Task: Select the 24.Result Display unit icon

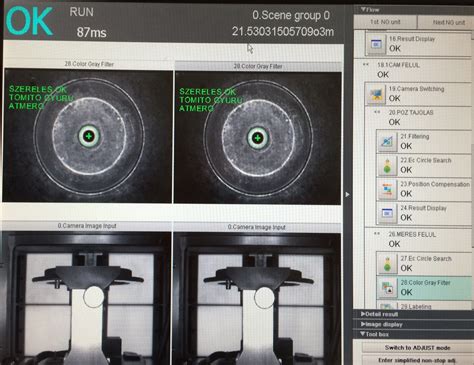Action: coord(387,213)
